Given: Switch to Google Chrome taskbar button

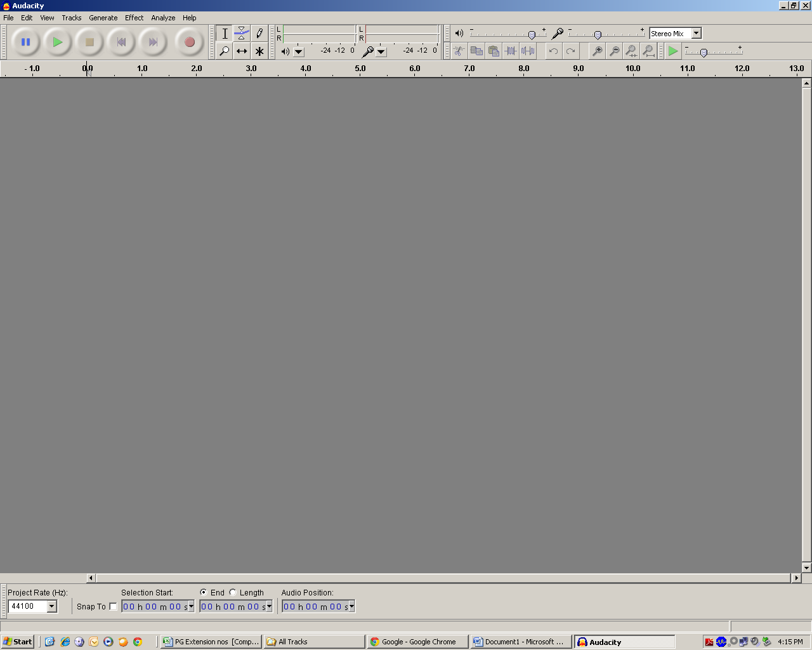Looking at the screenshot, I should pos(417,642).
